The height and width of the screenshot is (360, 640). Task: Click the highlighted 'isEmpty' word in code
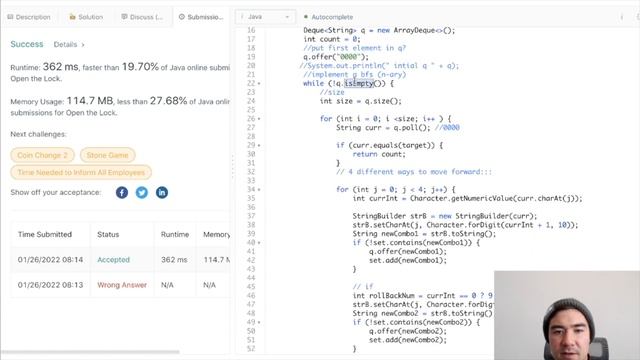359,83
